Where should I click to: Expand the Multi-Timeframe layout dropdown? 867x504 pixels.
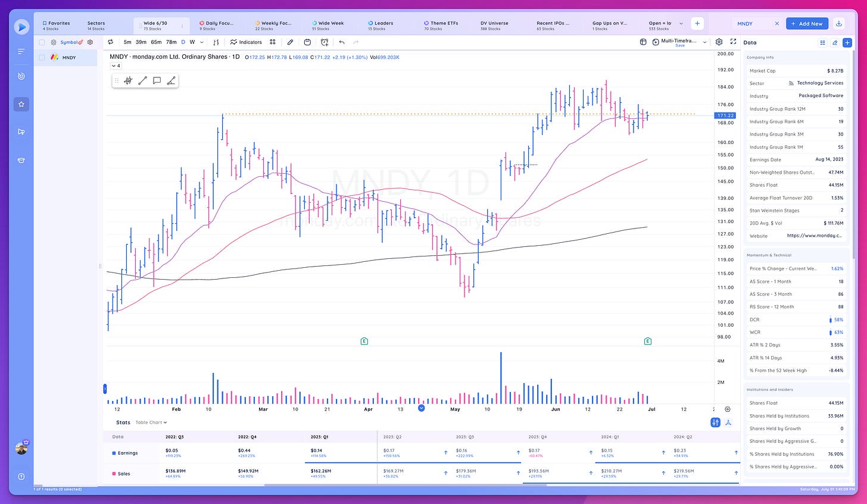(x=704, y=42)
